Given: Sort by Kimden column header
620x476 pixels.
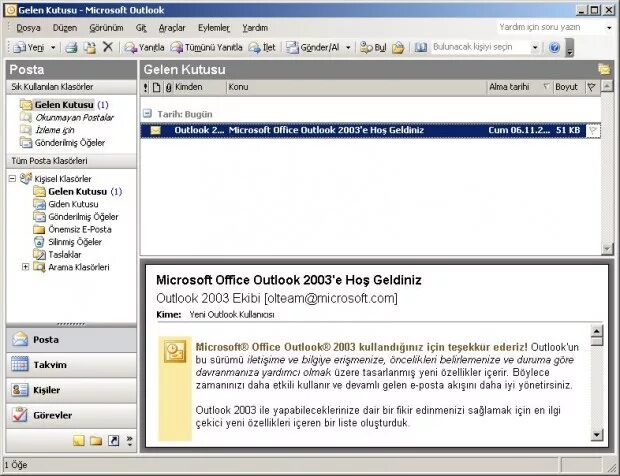Looking at the screenshot, I should pyautogui.click(x=200, y=87).
